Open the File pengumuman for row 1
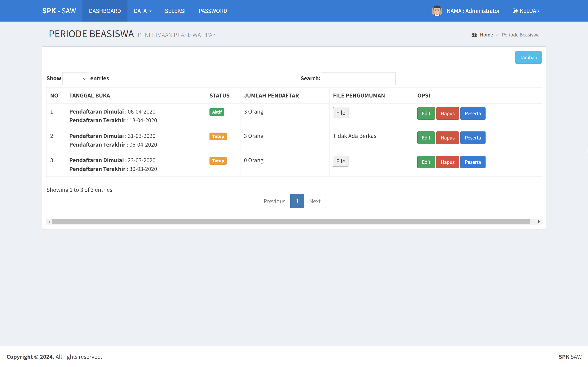The image size is (588, 367). pos(340,112)
